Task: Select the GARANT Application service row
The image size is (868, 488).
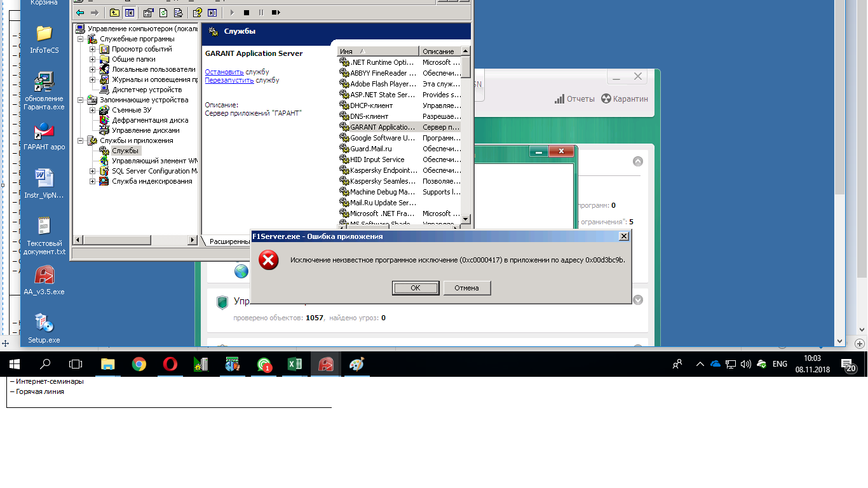Action: click(400, 127)
